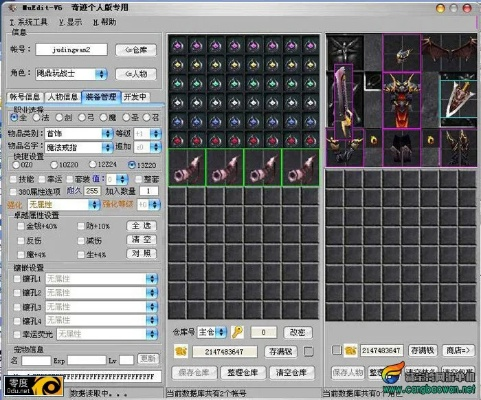Open the 仓库号 warehouse dropdown

point(221,332)
